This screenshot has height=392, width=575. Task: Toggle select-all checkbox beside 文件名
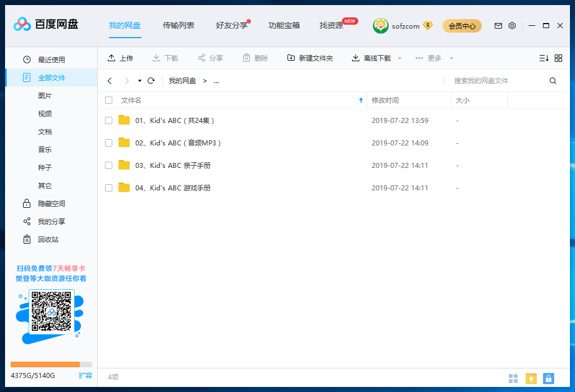point(108,100)
